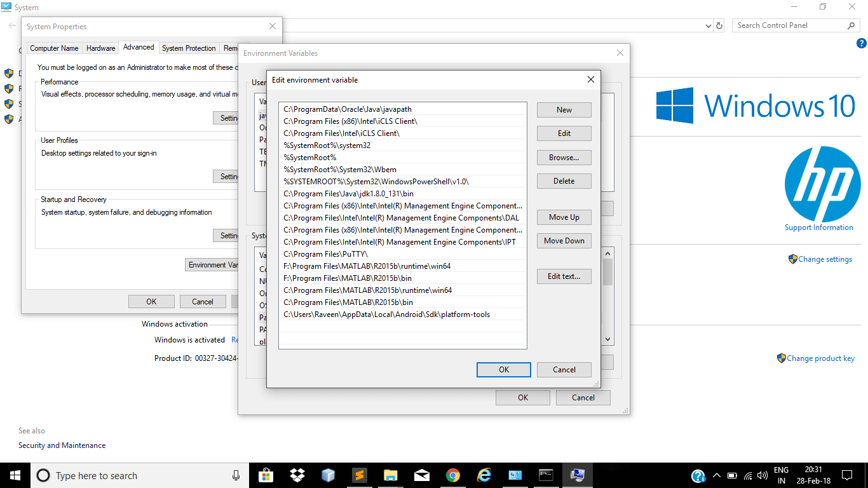The height and width of the screenshot is (488, 868).
Task: Select the 'C:\Program Files\PuTTY\' entry
Action: tap(403, 254)
